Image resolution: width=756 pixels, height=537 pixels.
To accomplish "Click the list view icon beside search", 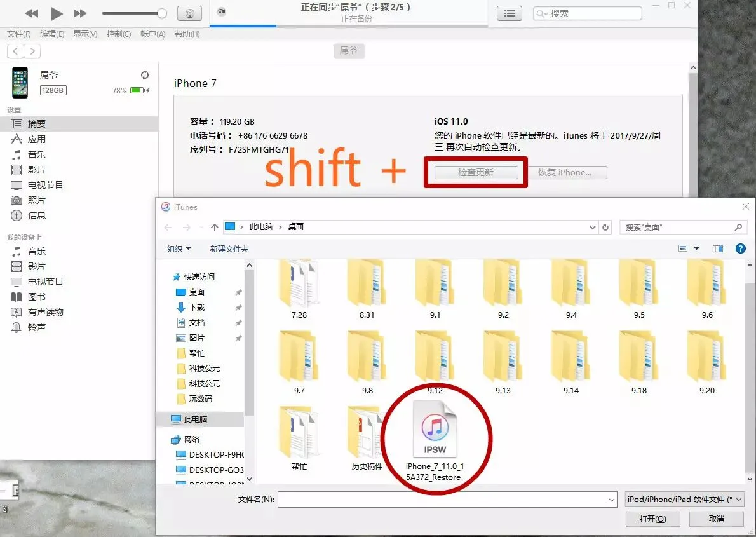I will pos(509,13).
